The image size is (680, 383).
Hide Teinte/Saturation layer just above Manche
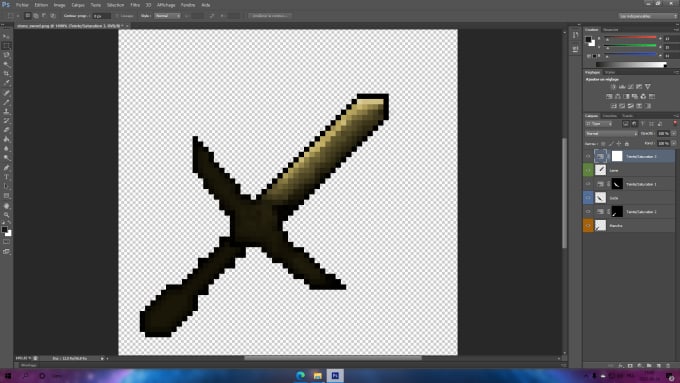[x=588, y=212]
